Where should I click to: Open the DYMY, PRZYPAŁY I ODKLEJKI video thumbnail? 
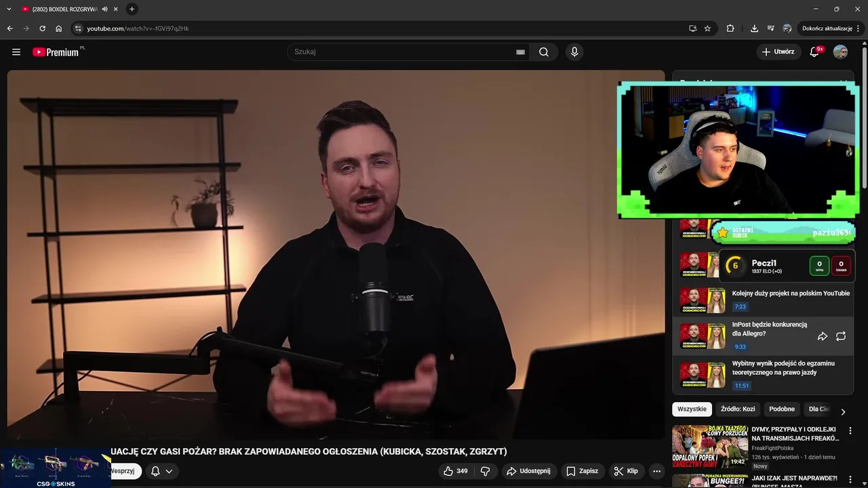tap(709, 447)
